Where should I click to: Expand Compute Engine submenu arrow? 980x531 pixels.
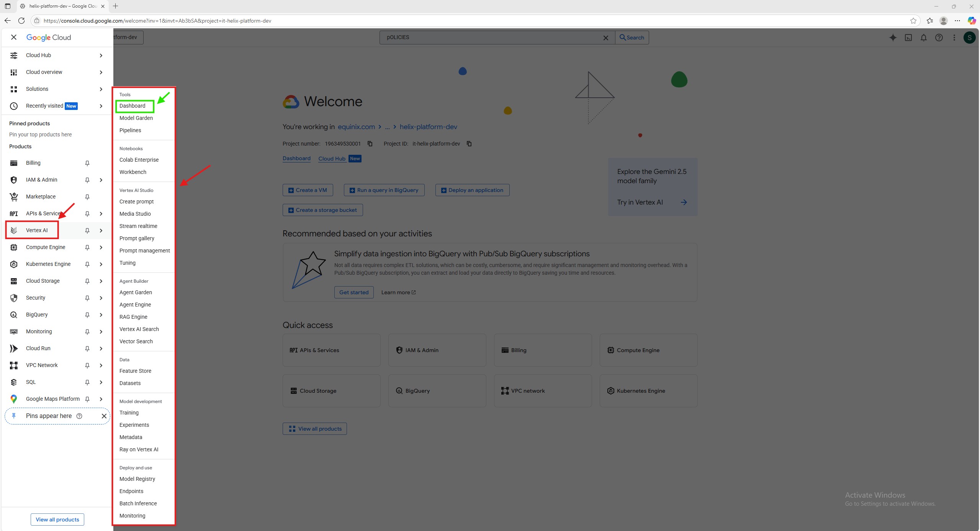click(x=101, y=247)
